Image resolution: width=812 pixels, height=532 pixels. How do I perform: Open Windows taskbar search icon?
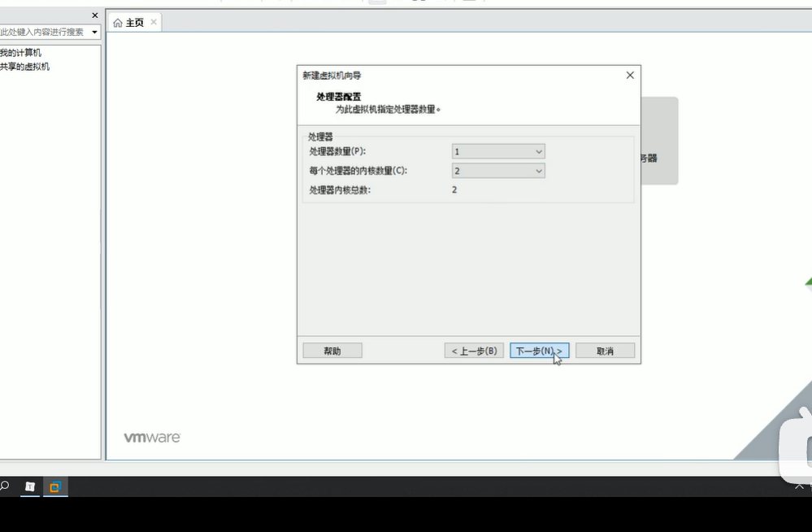point(5,486)
